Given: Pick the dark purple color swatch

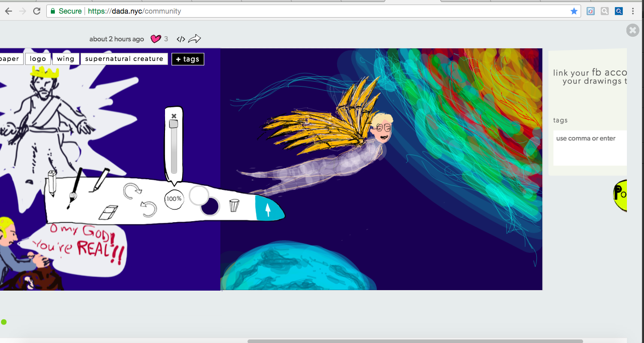Looking at the screenshot, I should pyautogui.click(x=210, y=206).
